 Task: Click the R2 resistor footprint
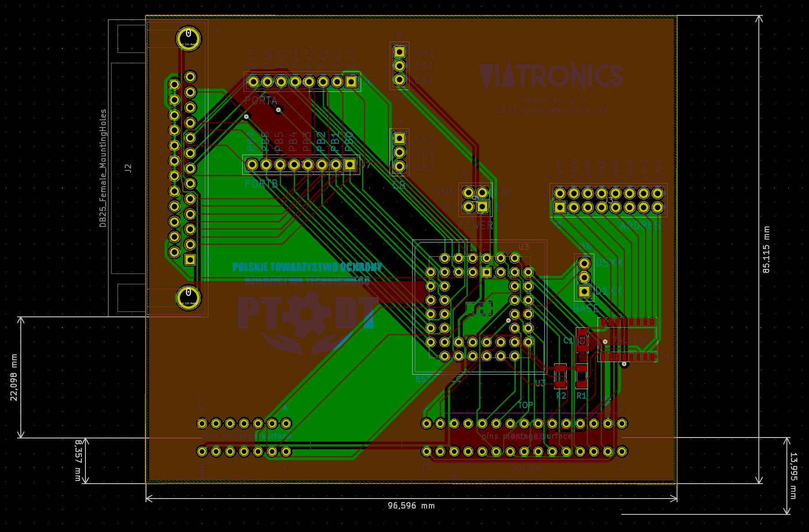coord(560,376)
